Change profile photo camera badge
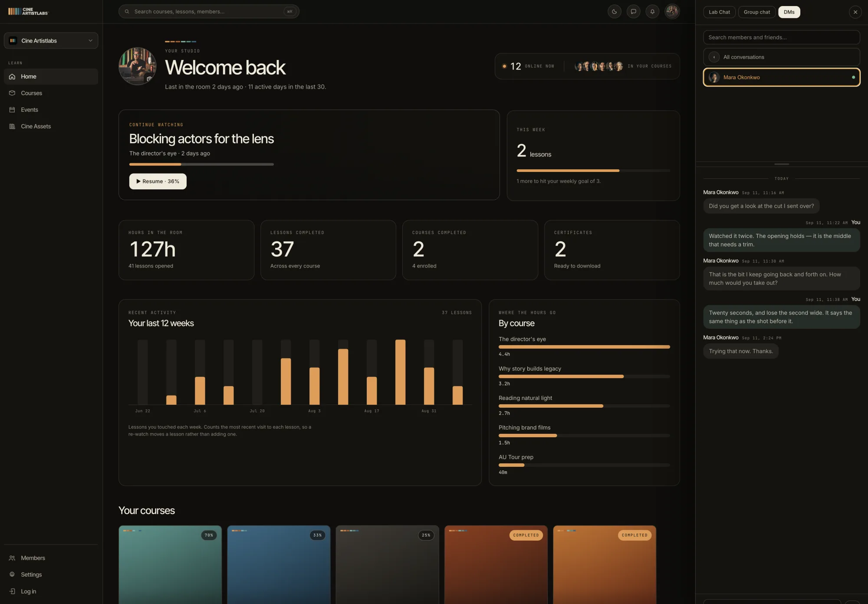Image resolution: width=868 pixels, height=604 pixels. [149, 79]
